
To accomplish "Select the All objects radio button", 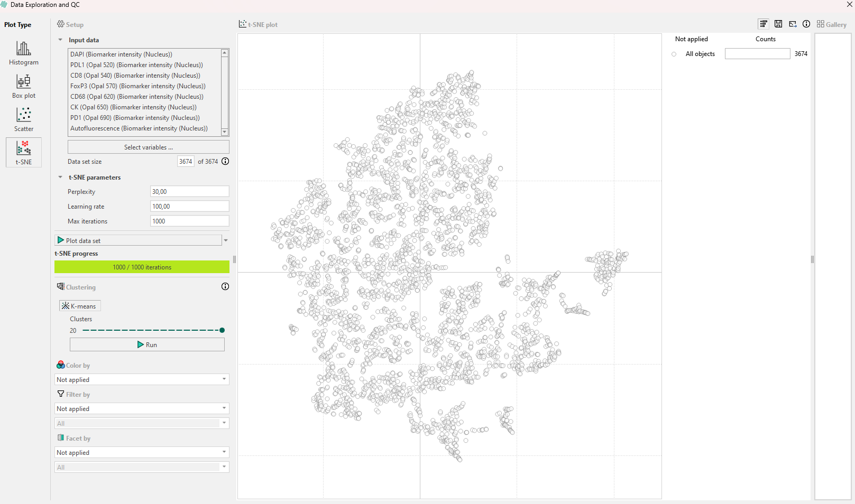I will tap(674, 54).
